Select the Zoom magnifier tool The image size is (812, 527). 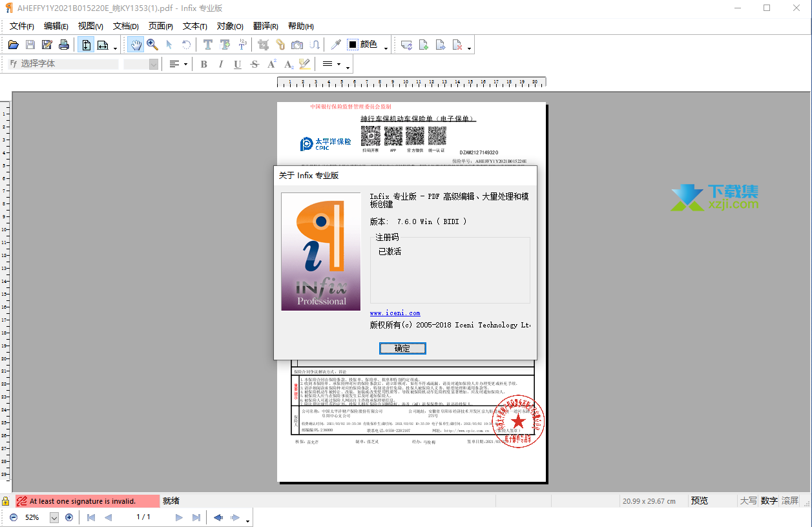[152, 45]
